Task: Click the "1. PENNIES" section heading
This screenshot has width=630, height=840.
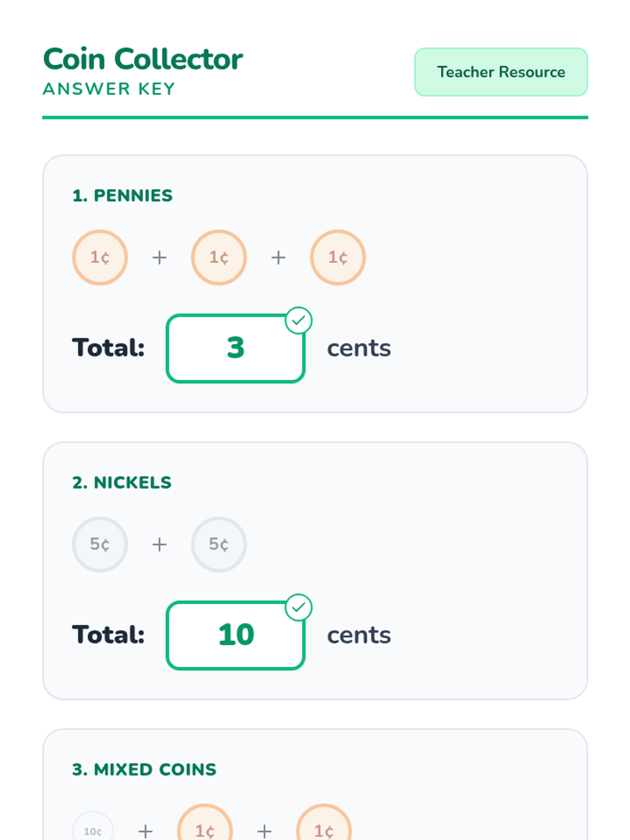Action: (122, 196)
